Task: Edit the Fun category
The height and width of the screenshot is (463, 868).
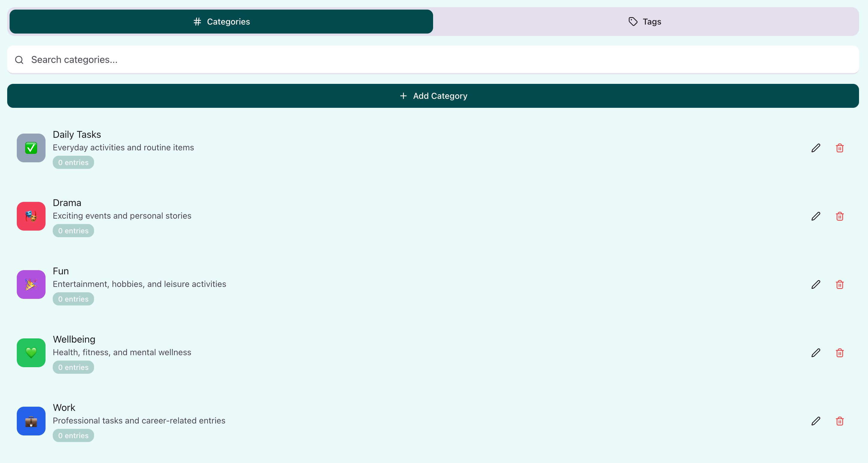Action: point(815,285)
